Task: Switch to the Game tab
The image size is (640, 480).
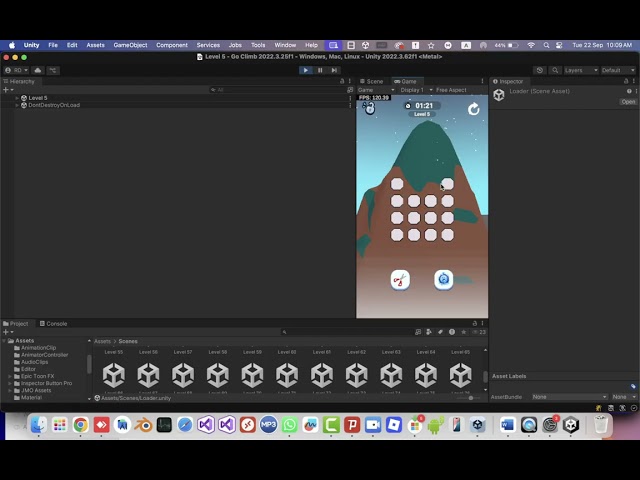Action: pyautogui.click(x=405, y=81)
